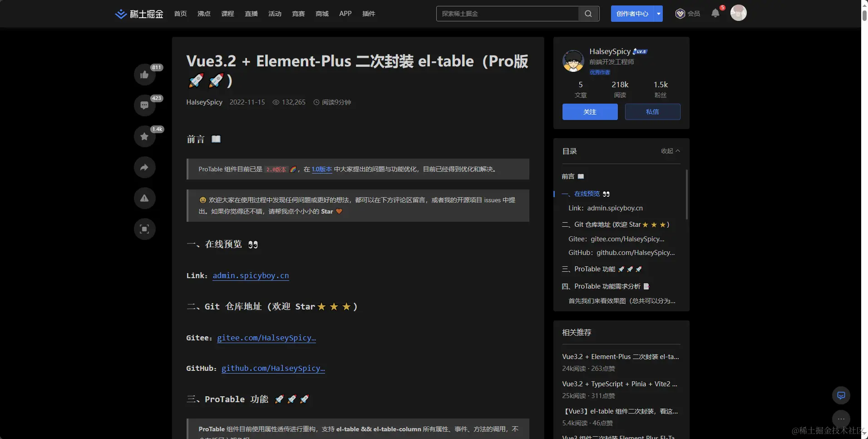Open the admin.spicyboy.cn preview link

[250, 276]
